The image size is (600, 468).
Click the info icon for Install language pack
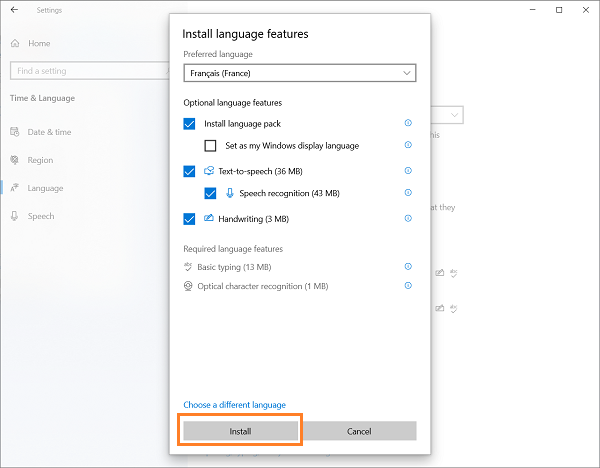click(x=408, y=123)
